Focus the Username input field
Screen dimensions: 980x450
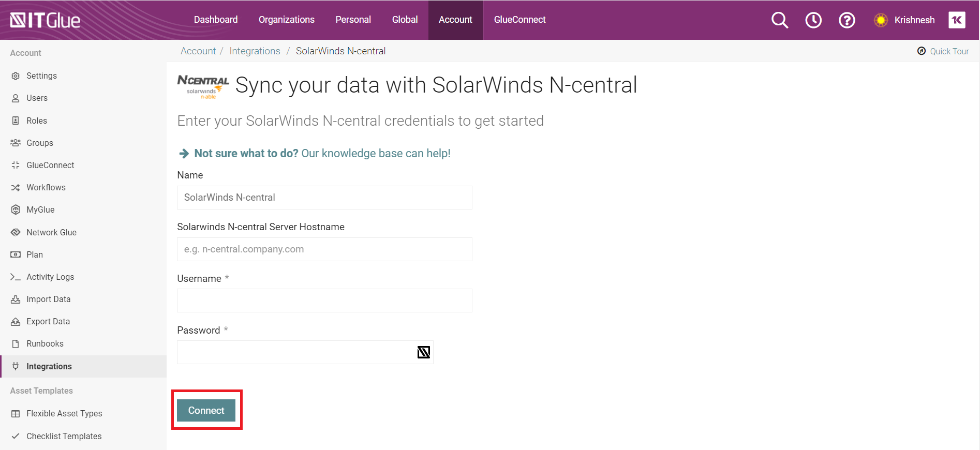tap(324, 301)
